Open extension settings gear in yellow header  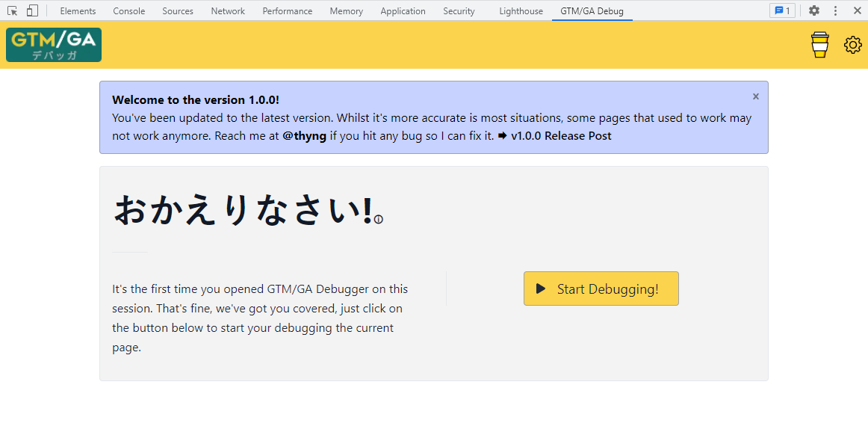pos(852,45)
